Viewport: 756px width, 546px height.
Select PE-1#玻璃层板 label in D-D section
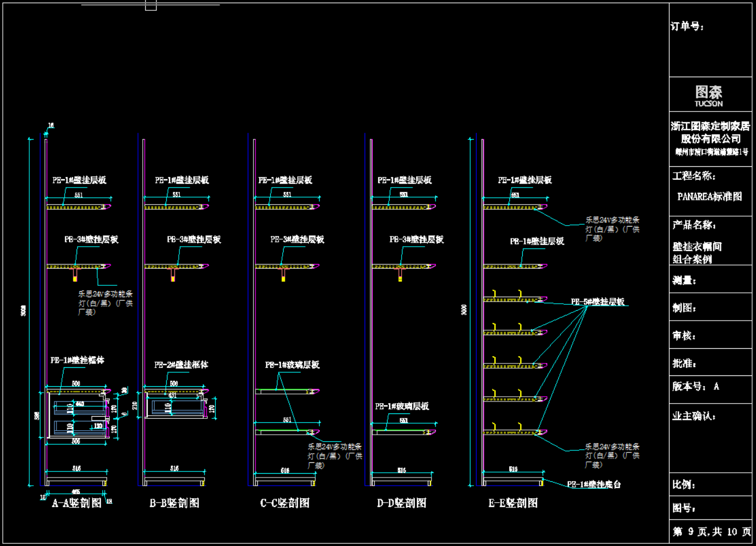click(x=402, y=406)
